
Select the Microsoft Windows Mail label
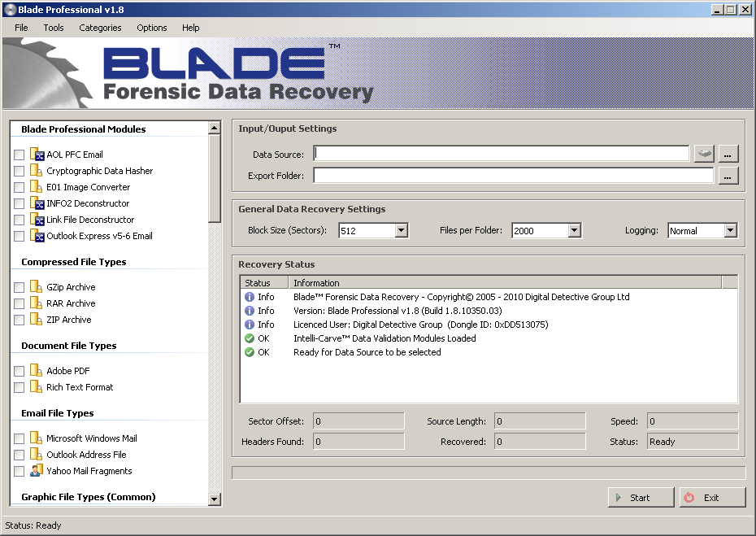tap(92, 438)
